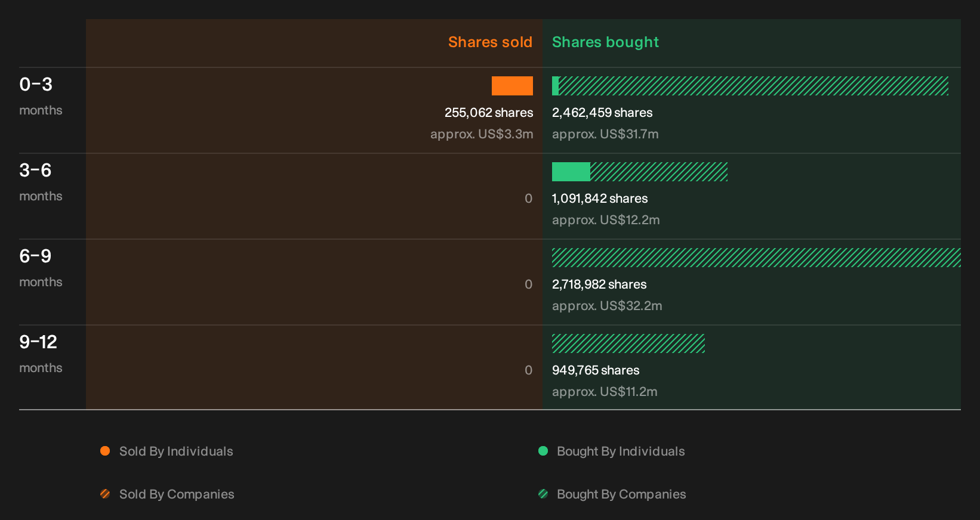Screen dimensions: 980x520
Task: Select the Sold By Companies legend label
Action: [x=177, y=494]
